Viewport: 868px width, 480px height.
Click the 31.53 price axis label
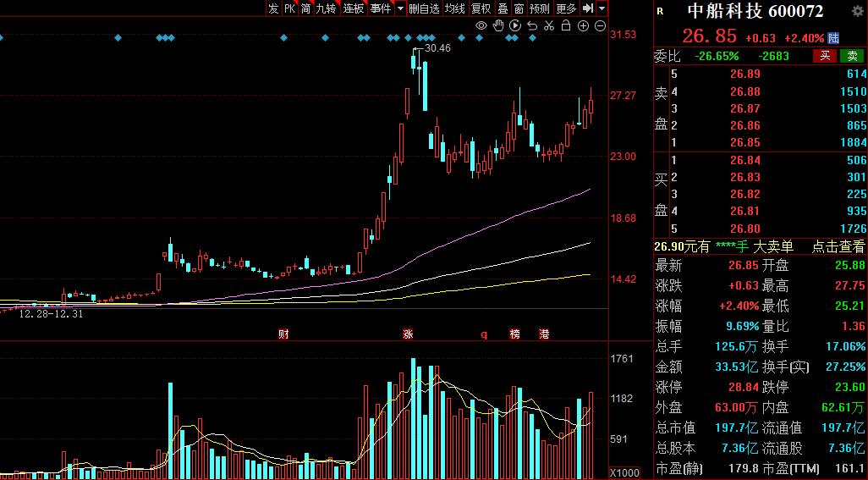pyautogui.click(x=624, y=35)
